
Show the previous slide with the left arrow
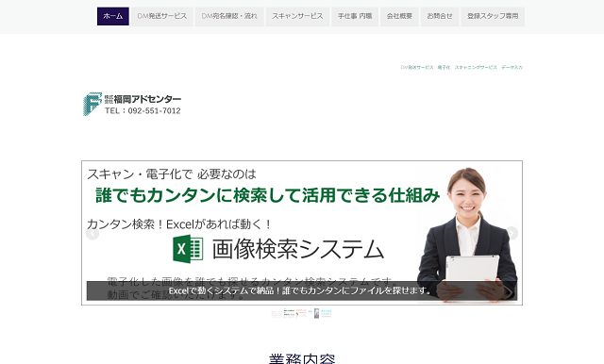[x=92, y=233]
